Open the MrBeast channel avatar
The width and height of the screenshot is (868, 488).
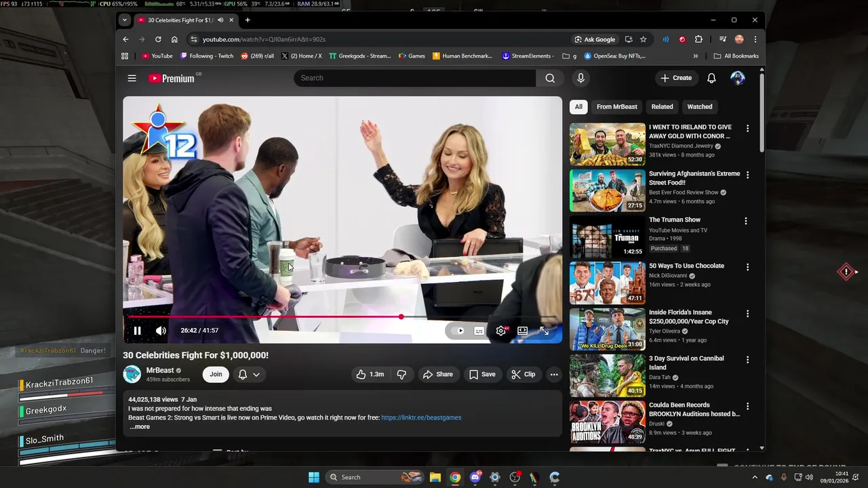click(x=132, y=374)
